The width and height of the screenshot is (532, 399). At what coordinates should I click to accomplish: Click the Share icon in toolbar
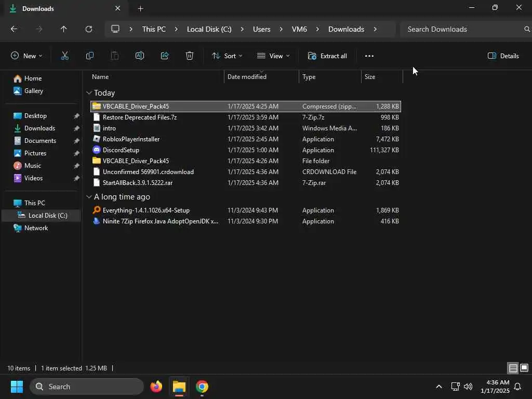click(x=165, y=56)
